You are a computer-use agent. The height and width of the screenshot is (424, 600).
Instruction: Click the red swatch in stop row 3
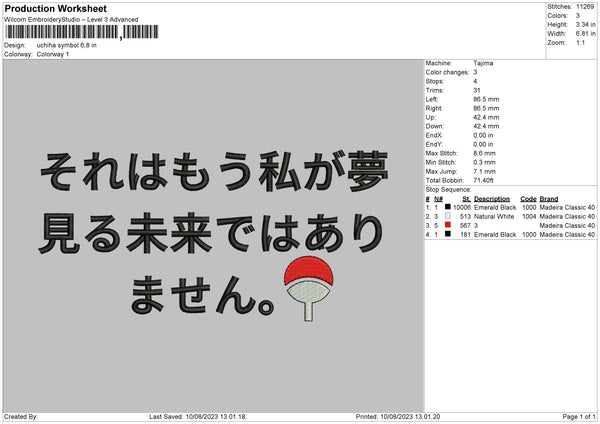click(x=448, y=225)
